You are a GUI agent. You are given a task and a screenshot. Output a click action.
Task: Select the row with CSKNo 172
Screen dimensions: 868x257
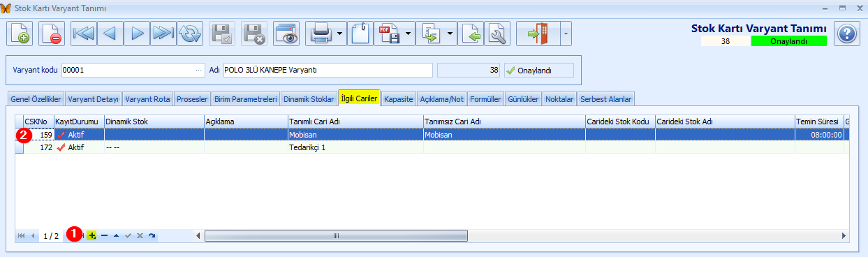[x=432, y=147]
